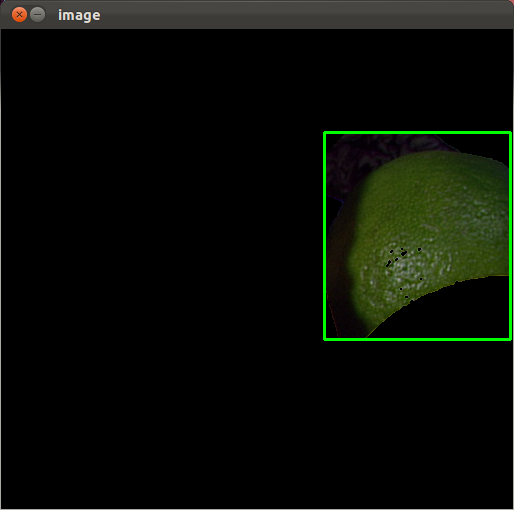This screenshot has width=514, height=510.
Task: Minimize the image window
Action: pyautogui.click(x=38, y=15)
